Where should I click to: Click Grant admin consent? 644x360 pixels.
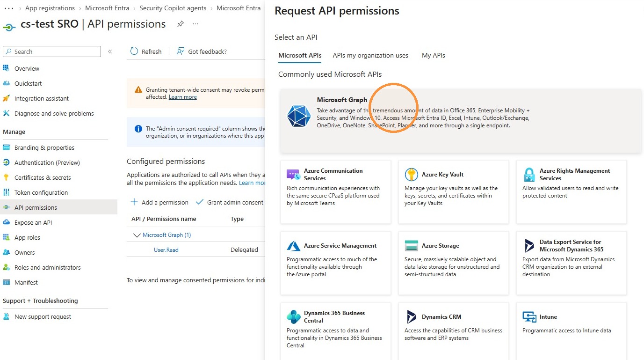[x=230, y=202]
